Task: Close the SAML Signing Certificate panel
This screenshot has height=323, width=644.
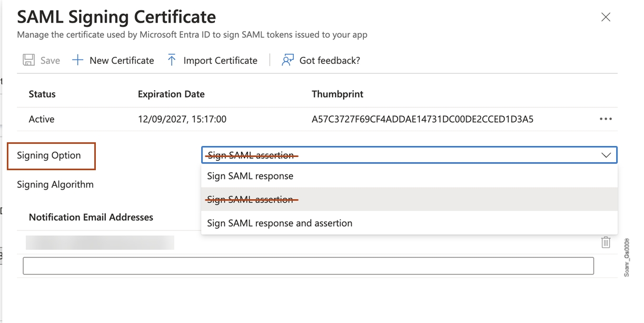Action: [x=606, y=16]
